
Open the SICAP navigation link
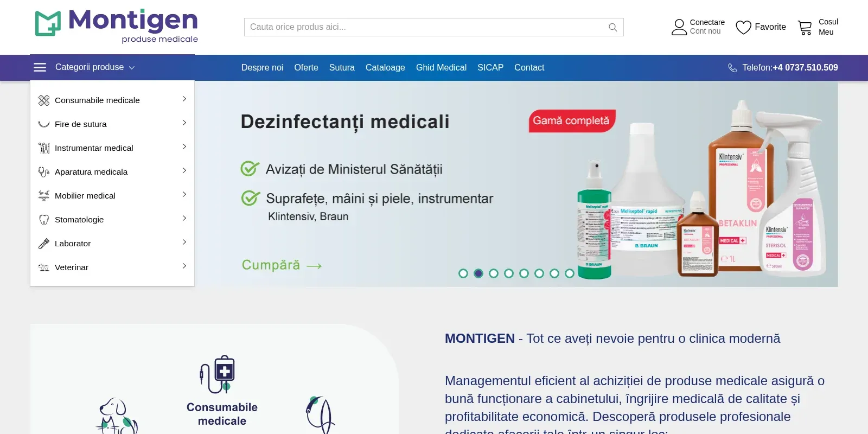490,68
